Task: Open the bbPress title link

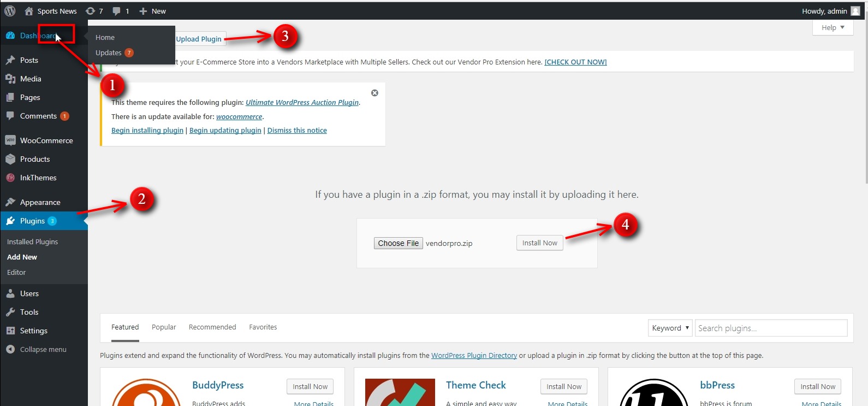Action: coord(717,385)
